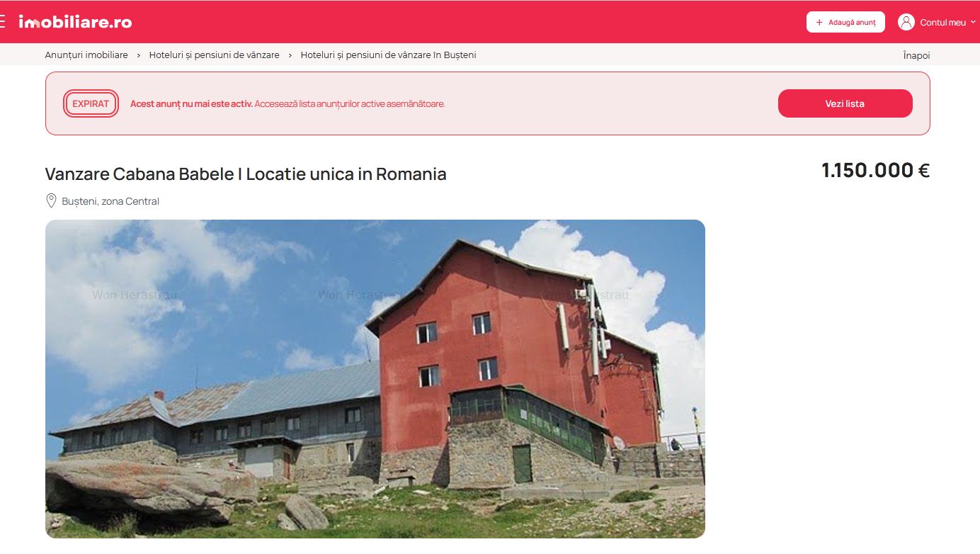The width and height of the screenshot is (980, 554).
Task: Click the Înapoi link
Action: pyautogui.click(x=916, y=55)
